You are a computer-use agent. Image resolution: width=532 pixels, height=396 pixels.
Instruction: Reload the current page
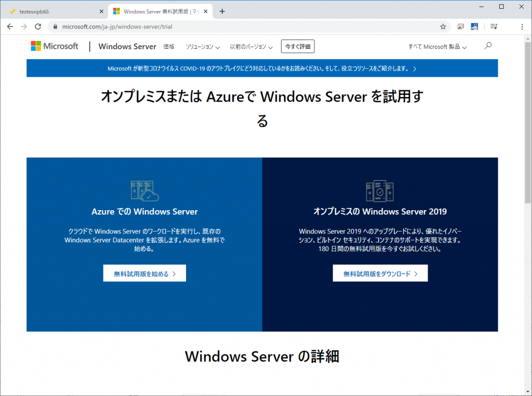point(38,26)
